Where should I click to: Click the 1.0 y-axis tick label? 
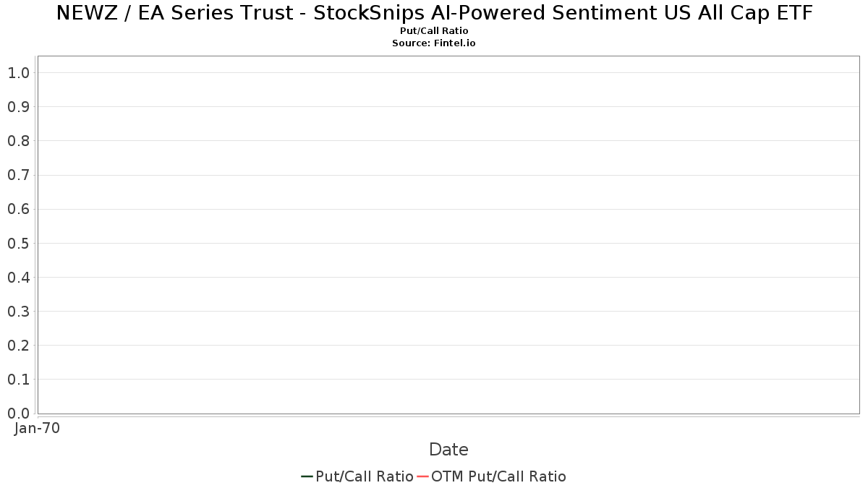pos(18,73)
